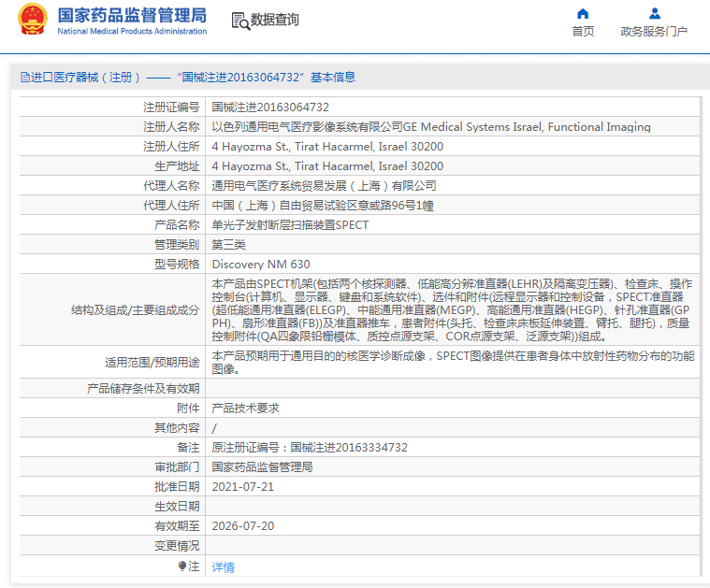The height and width of the screenshot is (588, 710).
Task: Select registration number 国械注进20163064732 value
Action: [270, 108]
